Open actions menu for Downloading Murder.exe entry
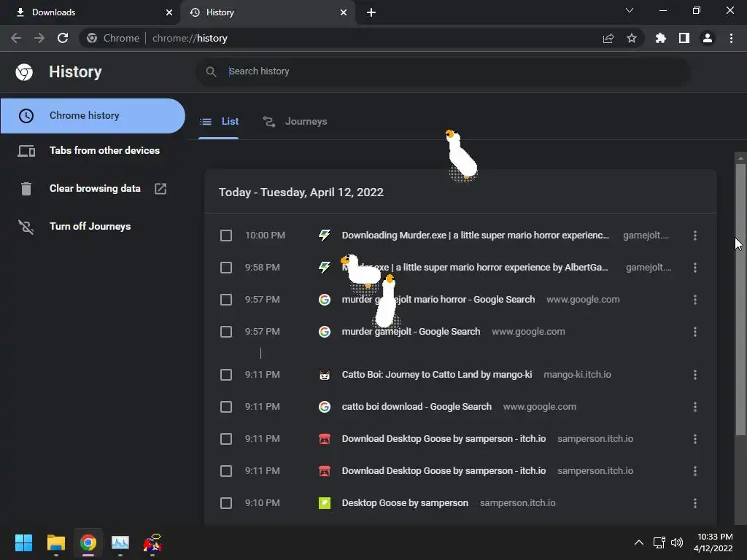 point(695,236)
